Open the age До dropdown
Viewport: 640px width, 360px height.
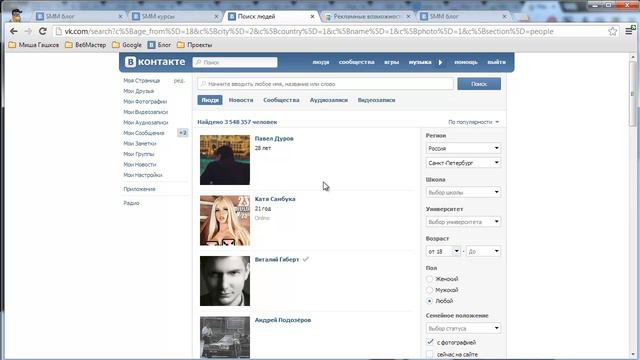483,251
